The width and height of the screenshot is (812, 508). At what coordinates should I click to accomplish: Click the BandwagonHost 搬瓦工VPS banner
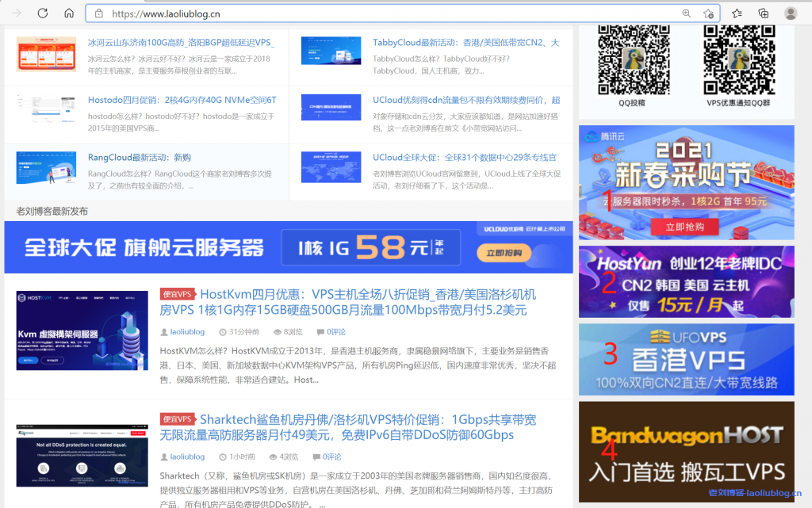tap(685, 452)
